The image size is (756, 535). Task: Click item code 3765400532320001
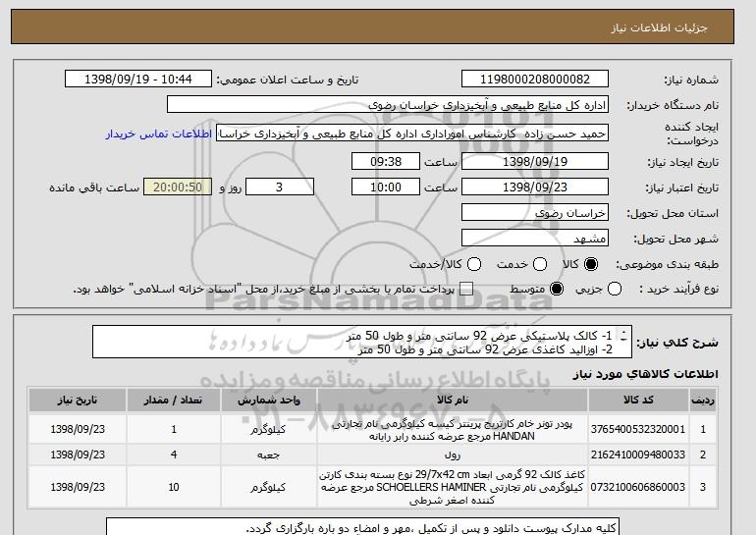pos(638,429)
